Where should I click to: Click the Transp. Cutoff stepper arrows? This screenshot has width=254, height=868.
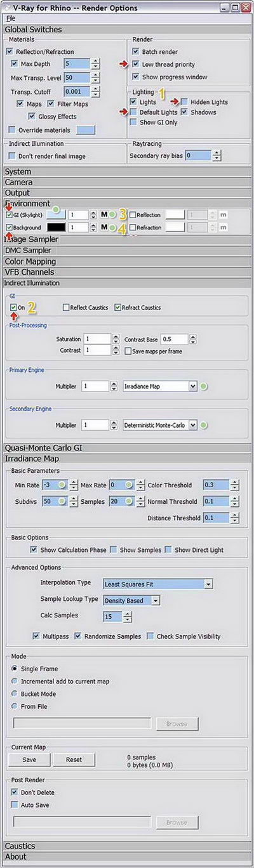(95, 91)
